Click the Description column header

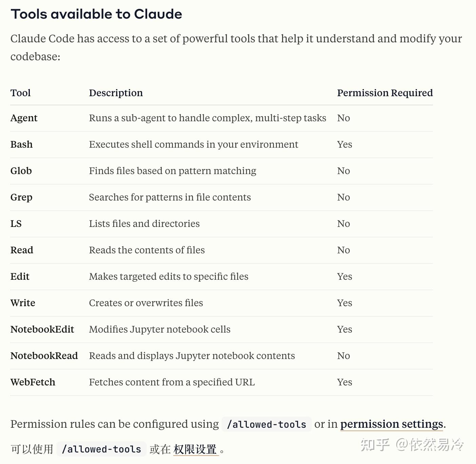116,93
